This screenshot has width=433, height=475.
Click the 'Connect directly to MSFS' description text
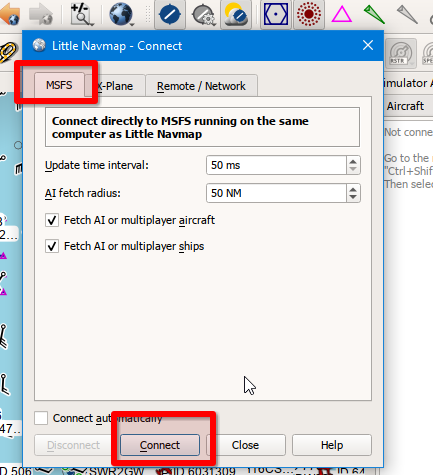click(180, 127)
